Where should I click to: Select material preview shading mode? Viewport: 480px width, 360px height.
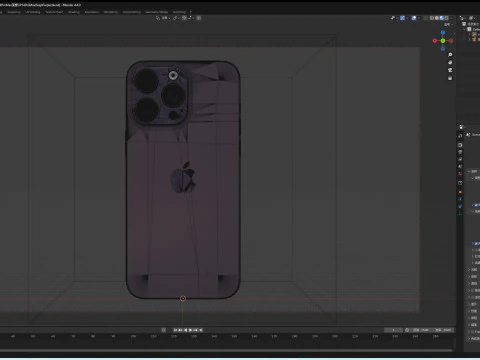click(442, 18)
